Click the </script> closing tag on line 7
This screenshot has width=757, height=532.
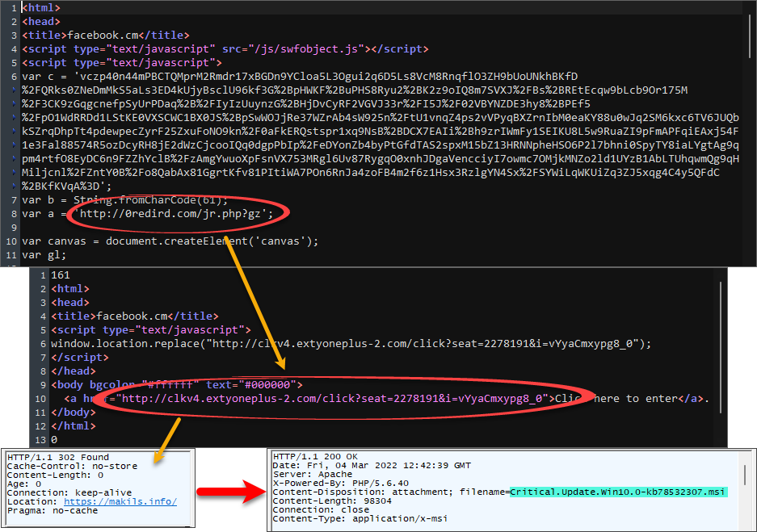80,358
